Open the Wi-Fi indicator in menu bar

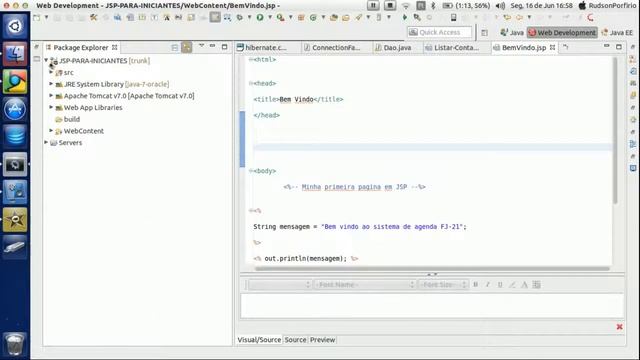pyautogui.click(x=406, y=6)
